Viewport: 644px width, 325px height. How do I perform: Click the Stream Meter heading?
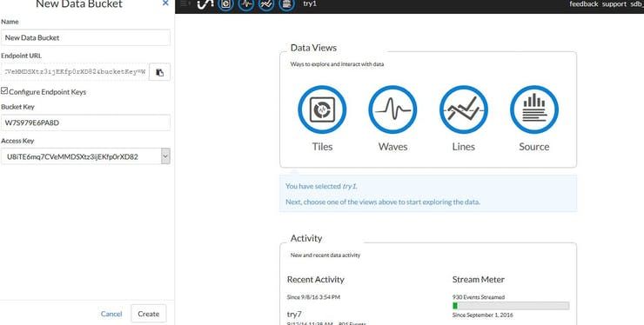coord(479,280)
